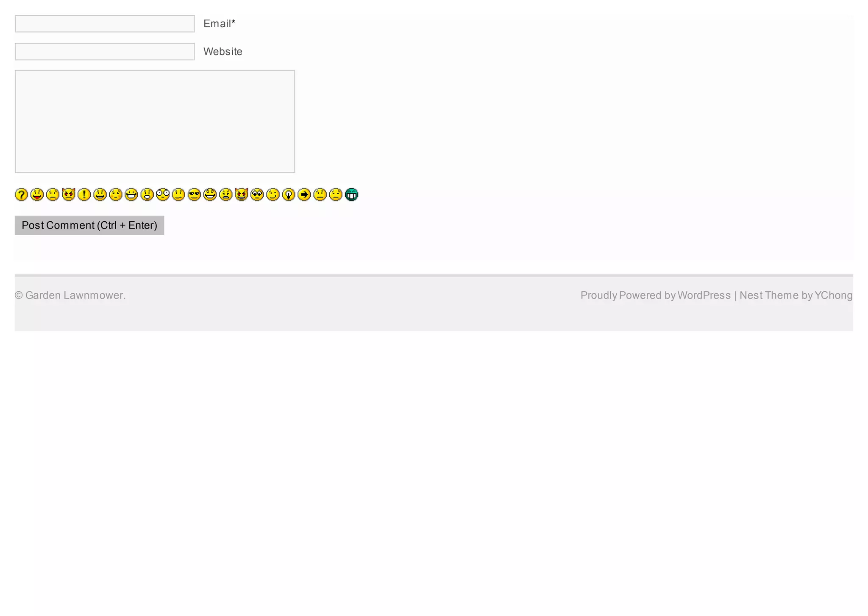This screenshot has height=616, width=868.
Task: Open the WordPress footer link
Action: click(704, 295)
